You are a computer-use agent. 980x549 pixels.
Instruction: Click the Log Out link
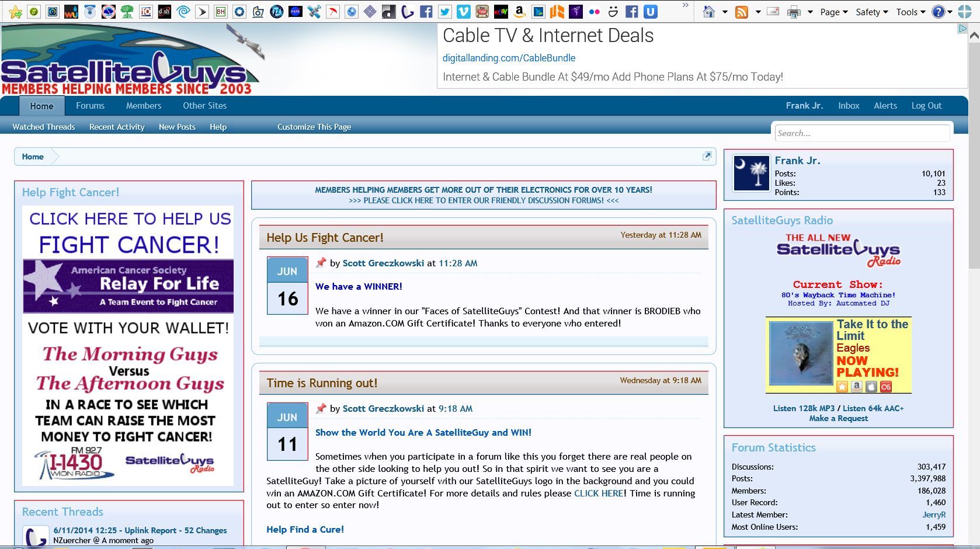(x=926, y=106)
